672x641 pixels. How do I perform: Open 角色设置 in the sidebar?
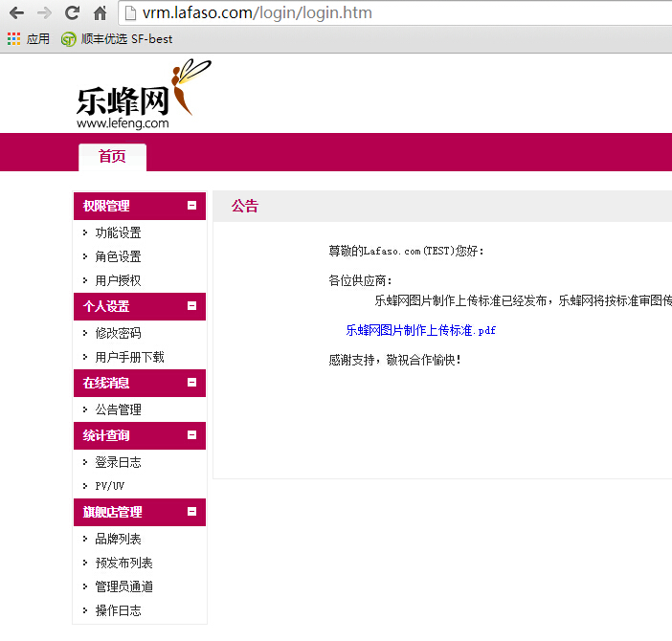point(118,257)
